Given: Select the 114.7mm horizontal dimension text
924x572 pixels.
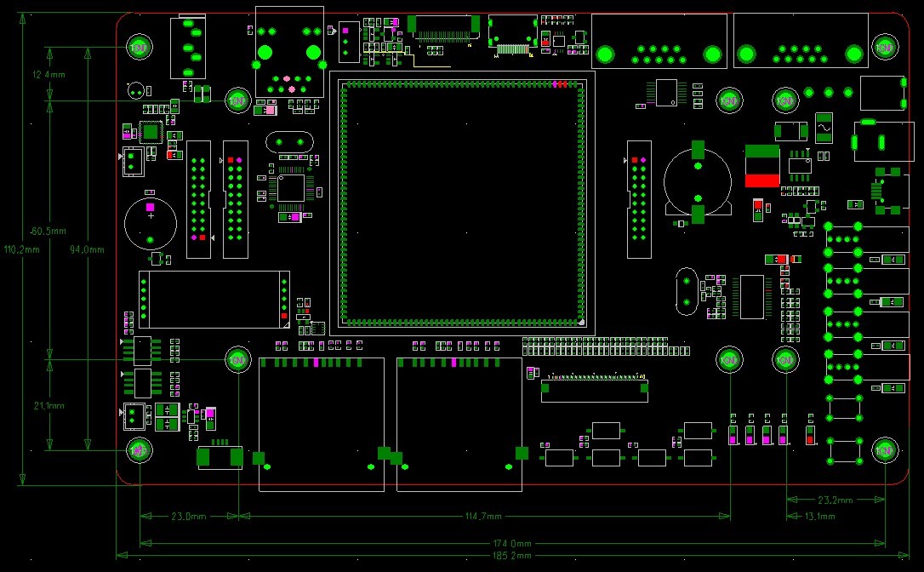Looking at the screenshot, I should click(x=483, y=516).
